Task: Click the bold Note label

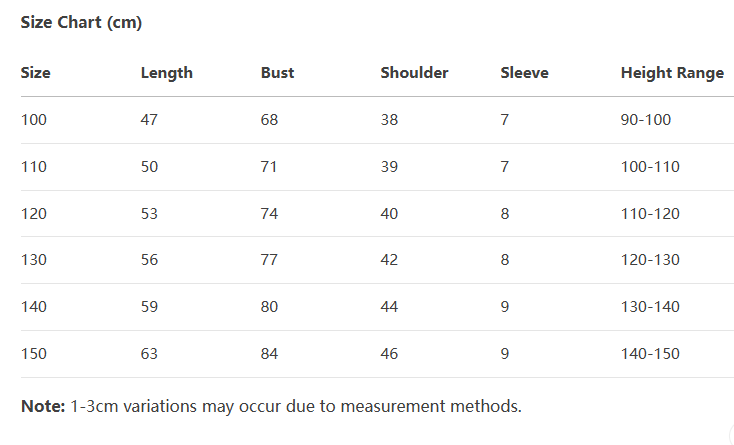Action: pos(43,406)
